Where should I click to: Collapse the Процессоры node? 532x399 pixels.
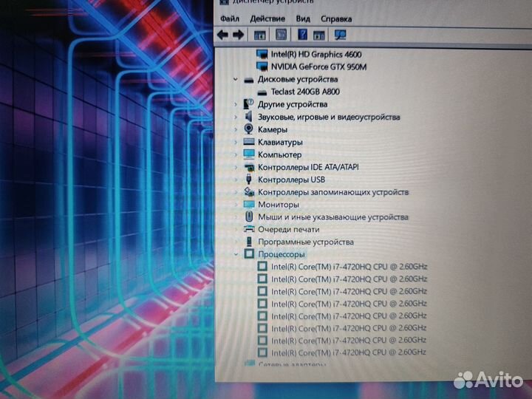236,254
